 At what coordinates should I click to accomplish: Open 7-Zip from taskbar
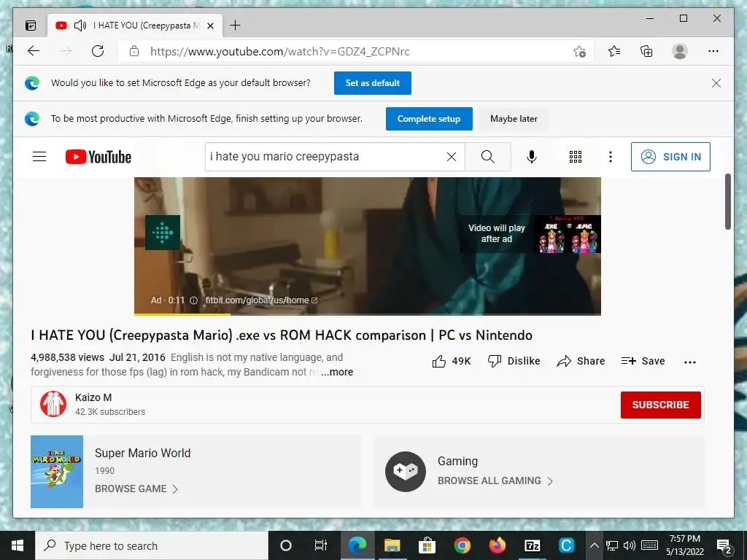(532, 545)
